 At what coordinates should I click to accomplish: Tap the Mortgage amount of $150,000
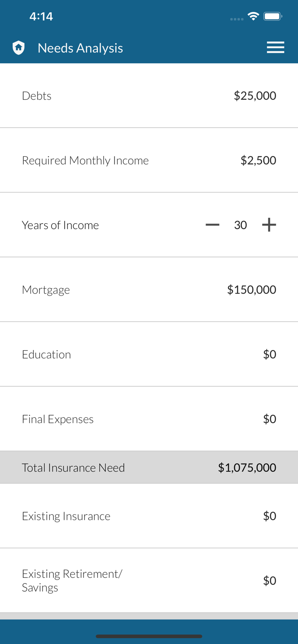click(252, 289)
